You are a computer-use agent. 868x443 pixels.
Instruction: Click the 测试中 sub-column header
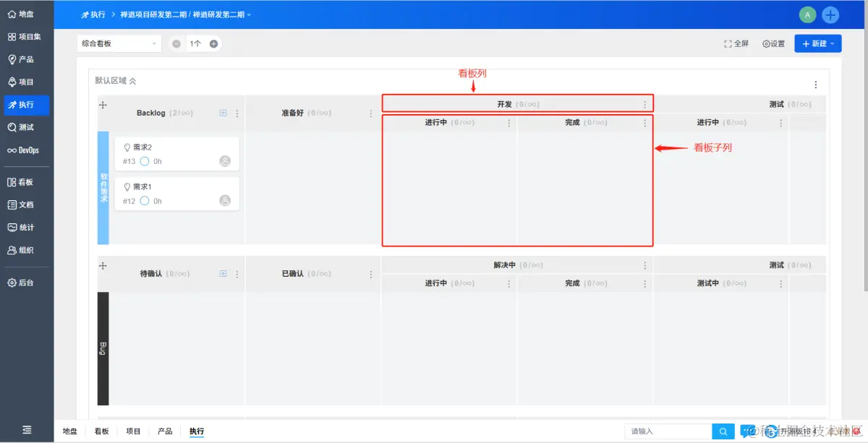(x=707, y=283)
